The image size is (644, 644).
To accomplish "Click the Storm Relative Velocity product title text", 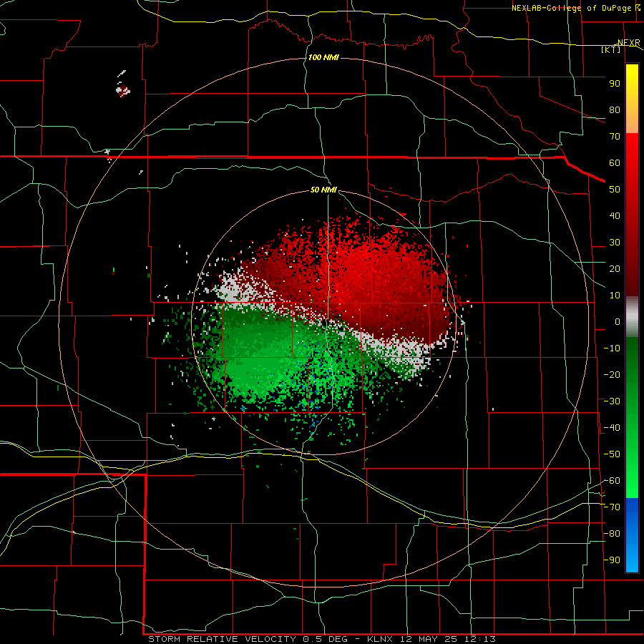I will pyautogui.click(x=248, y=639).
